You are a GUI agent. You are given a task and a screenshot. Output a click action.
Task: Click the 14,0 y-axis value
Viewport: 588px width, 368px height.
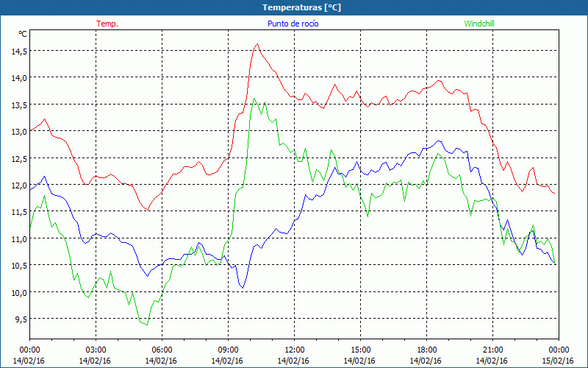pos(19,78)
